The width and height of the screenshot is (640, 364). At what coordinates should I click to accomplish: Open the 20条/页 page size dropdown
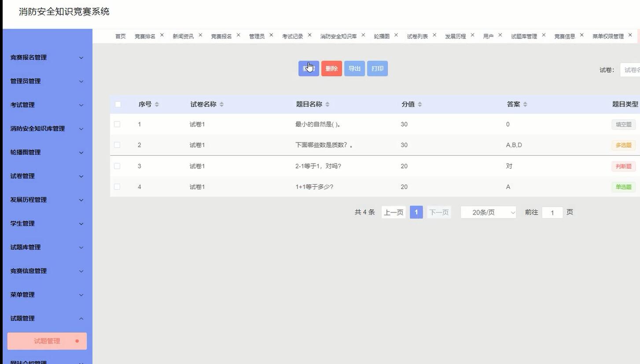point(488,212)
